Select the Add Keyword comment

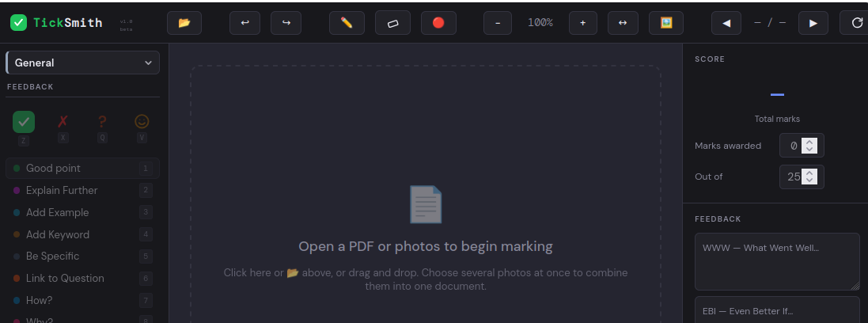[x=82, y=234]
